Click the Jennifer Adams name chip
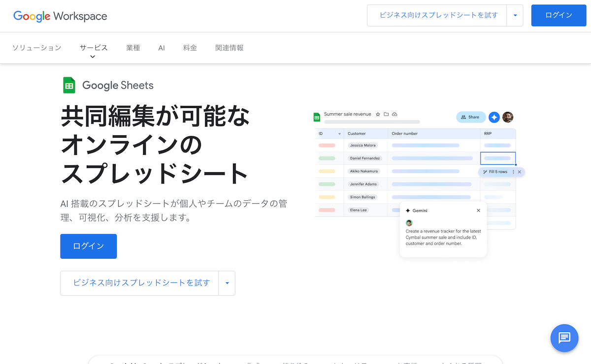 pyautogui.click(x=363, y=184)
